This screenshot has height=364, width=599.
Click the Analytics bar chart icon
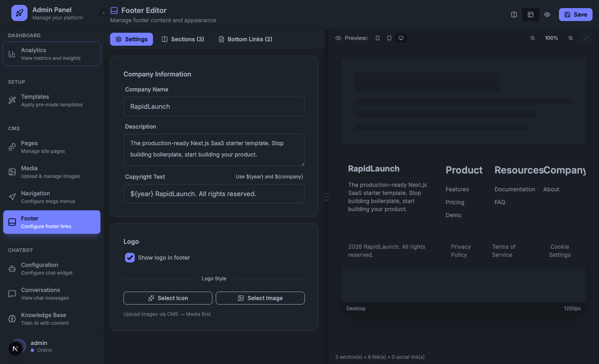12,54
